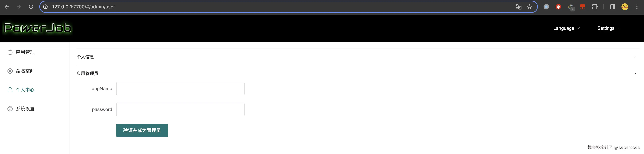Viewport: 644px width, 154px height.
Task: Click the 个人中心 user icon
Action: 10,90
